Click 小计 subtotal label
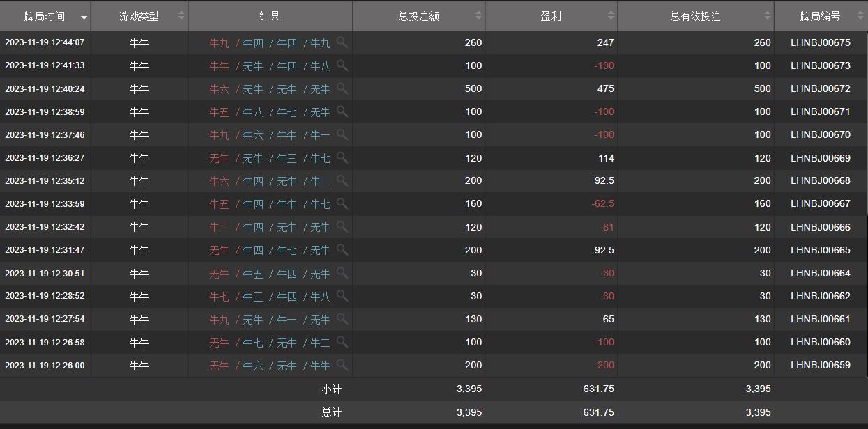Screen dimensions: 868x429 [x=332, y=389]
